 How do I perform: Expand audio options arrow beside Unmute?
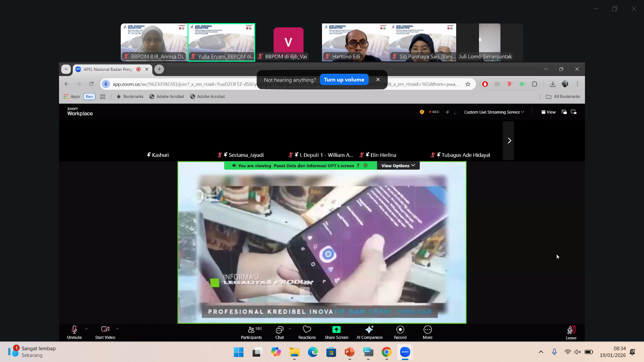point(87,329)
